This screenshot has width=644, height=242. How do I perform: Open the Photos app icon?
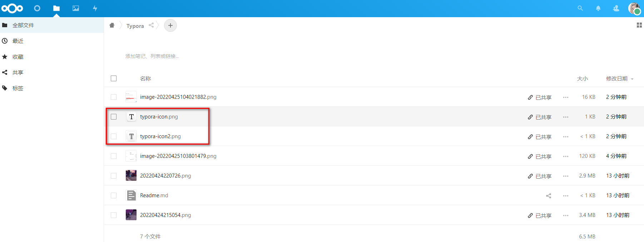(76, 8)
